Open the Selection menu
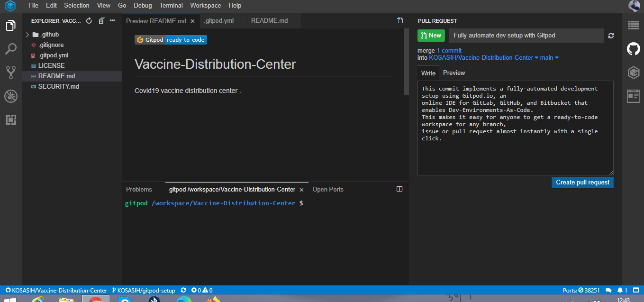Image resolution: width=644 pixels, height=302 pixels. coord(77,6)
